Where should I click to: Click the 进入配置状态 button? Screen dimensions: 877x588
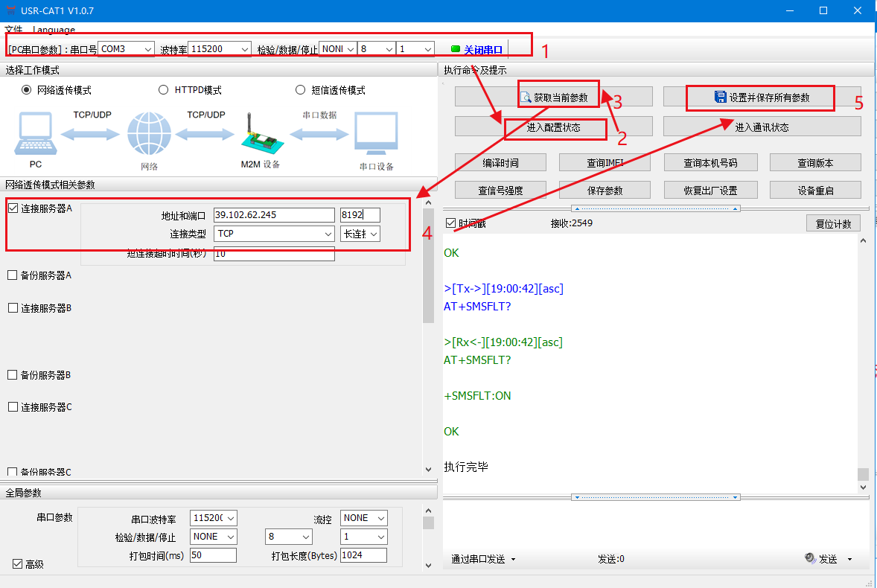(553, 127)
